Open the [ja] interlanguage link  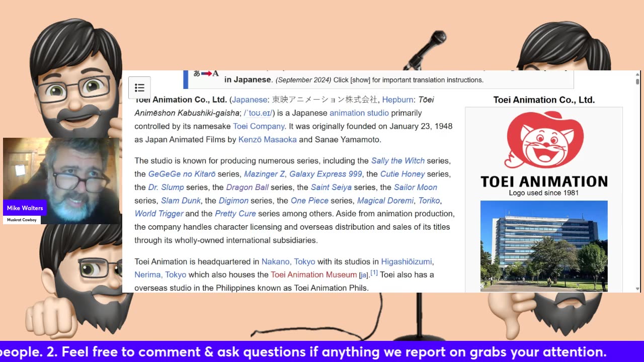[363, 275]
